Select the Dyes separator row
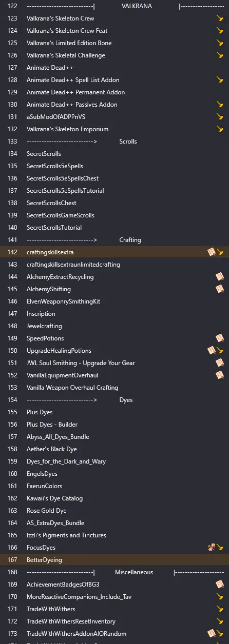Image resolution: width=229 pixels, height=644 pixels. [115, 400]
